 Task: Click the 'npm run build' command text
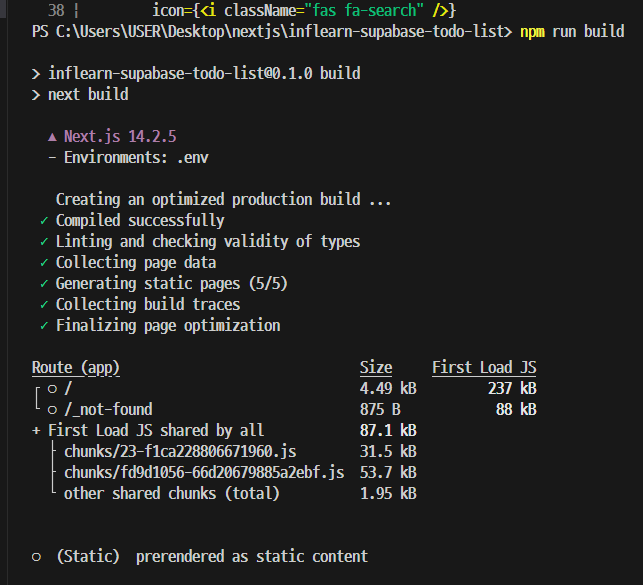click(x=572, y=32)
